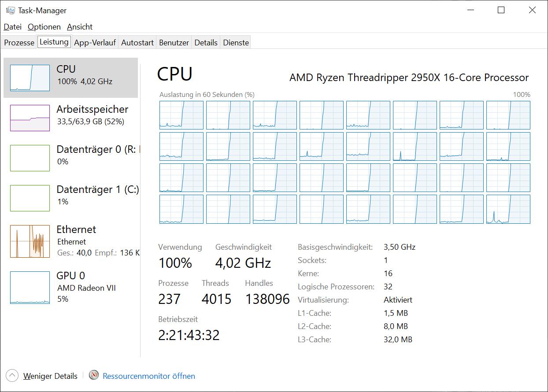Screen dimensions: 548x392
Task: Open the Datei menu
Action: point(13,27)
